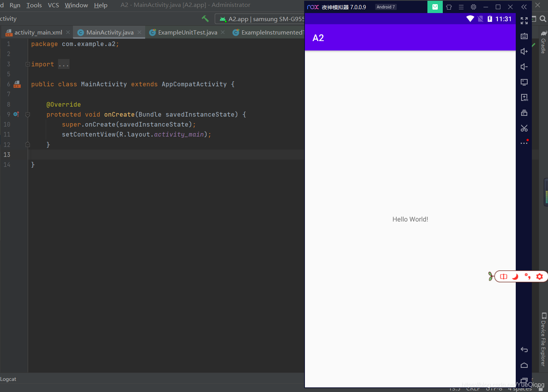
Task: Toggle Chinese/English input mode 中
Action: tap(503, 276)
